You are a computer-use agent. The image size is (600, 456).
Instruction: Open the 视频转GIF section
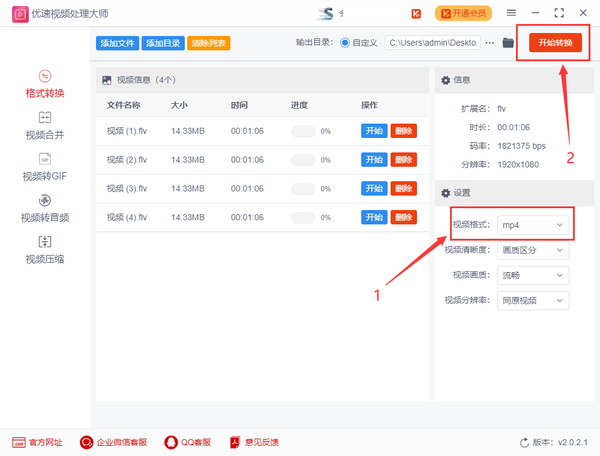(x=45, y=167)
